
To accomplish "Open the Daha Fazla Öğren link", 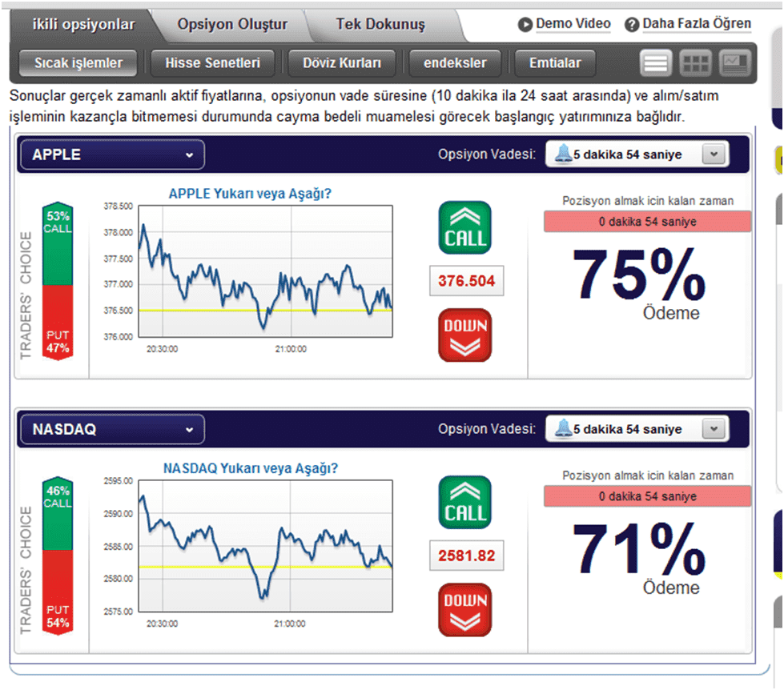I will [697, 23].
